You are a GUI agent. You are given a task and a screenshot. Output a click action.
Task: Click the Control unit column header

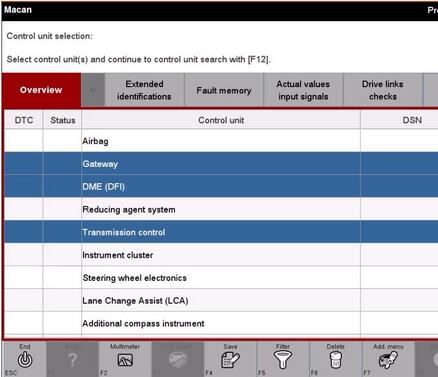click(221, 120)
